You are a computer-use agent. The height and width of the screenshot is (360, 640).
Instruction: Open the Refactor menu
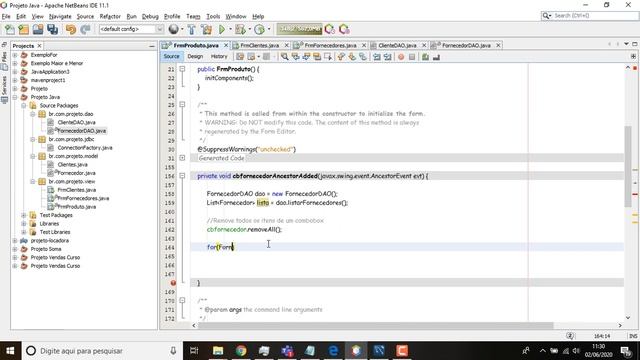pos(110,16)
